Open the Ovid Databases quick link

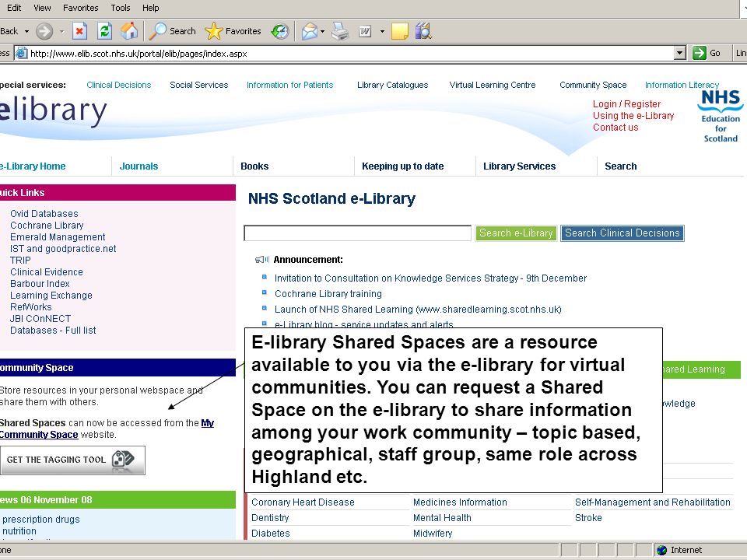pos(44,214)
